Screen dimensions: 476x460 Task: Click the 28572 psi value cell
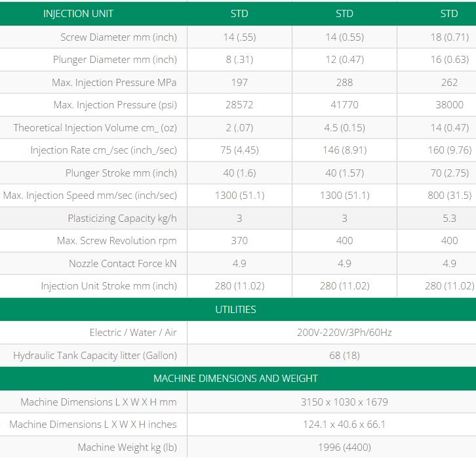click(239, 105)
